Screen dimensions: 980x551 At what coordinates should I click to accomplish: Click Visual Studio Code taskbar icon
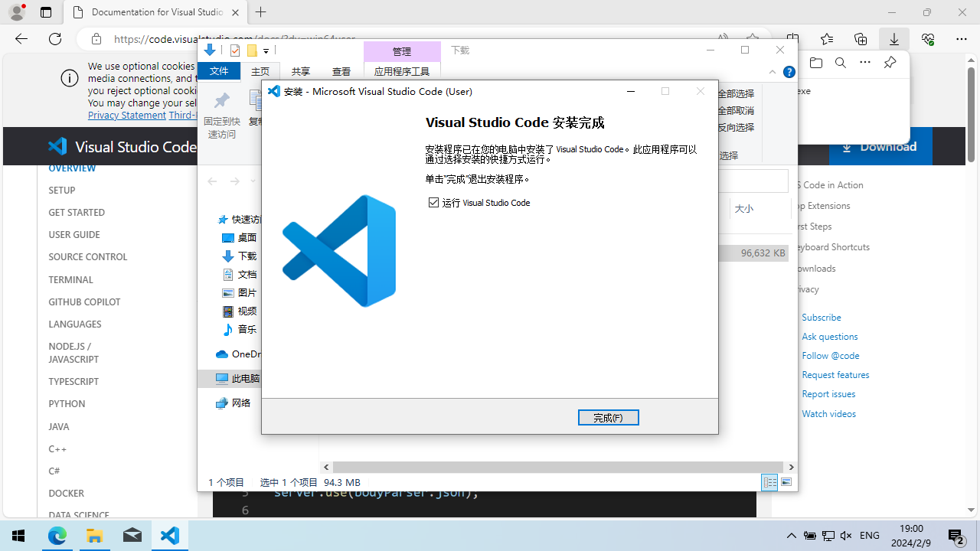(170, 536)
